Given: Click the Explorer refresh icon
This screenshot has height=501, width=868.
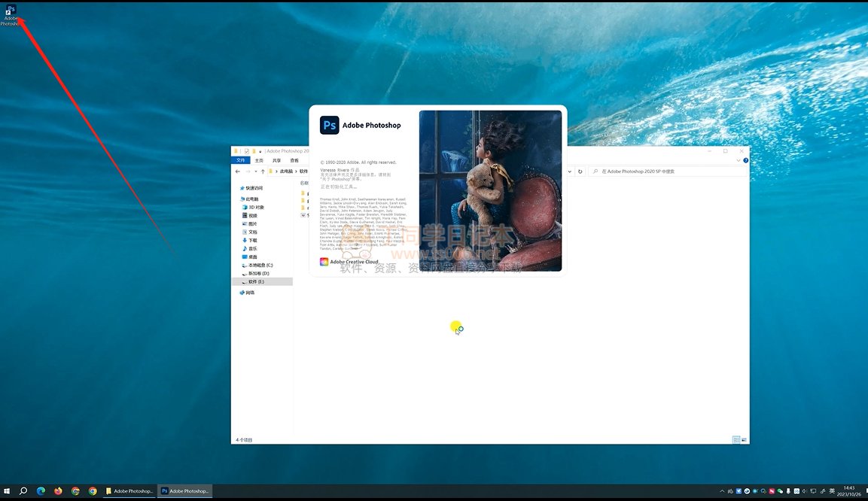Looking at the screenshot, I should 580,172.
